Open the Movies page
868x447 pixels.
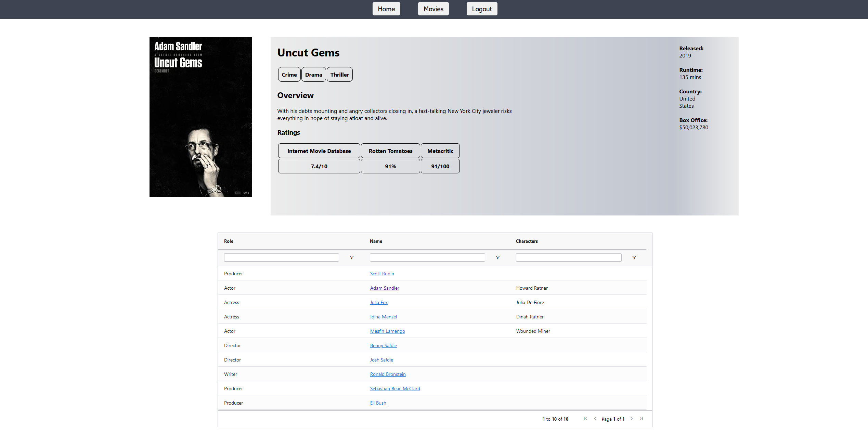(433, 9)
